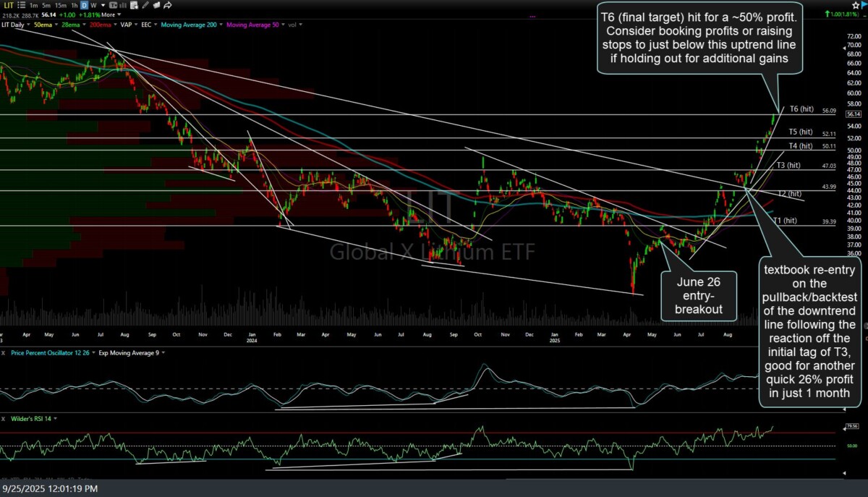Screen dimensions: 868x497
Task: Select the daily D timeframe
Action: tap(84, 5)
